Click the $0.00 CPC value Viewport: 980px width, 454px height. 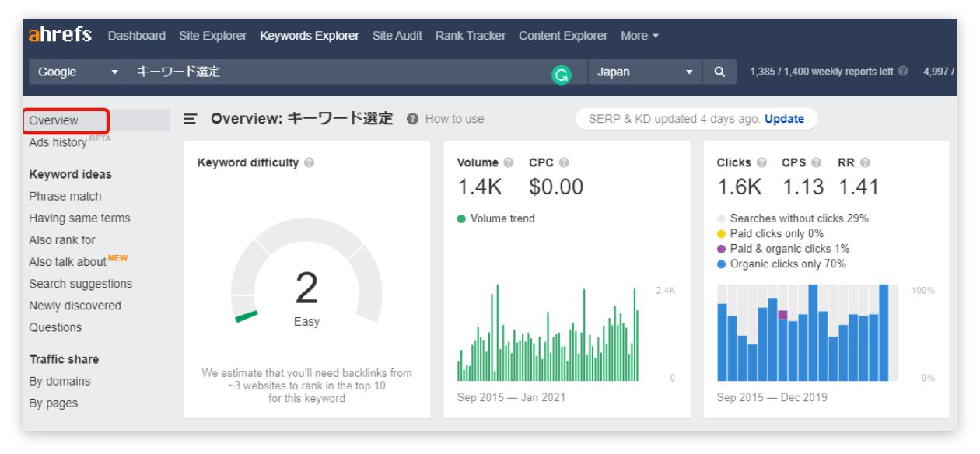(556, 187)
